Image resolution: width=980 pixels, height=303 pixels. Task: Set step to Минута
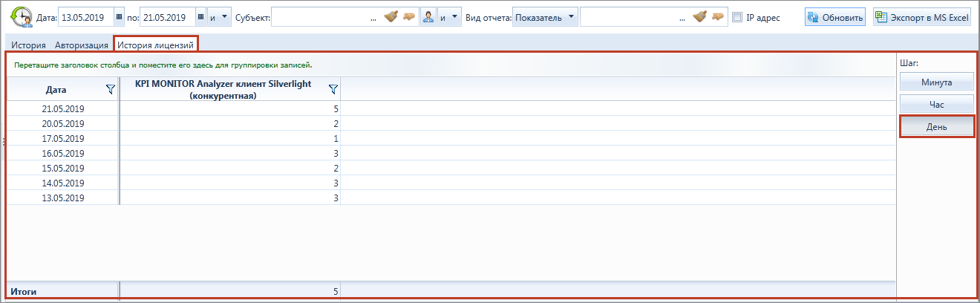[936, 82]
